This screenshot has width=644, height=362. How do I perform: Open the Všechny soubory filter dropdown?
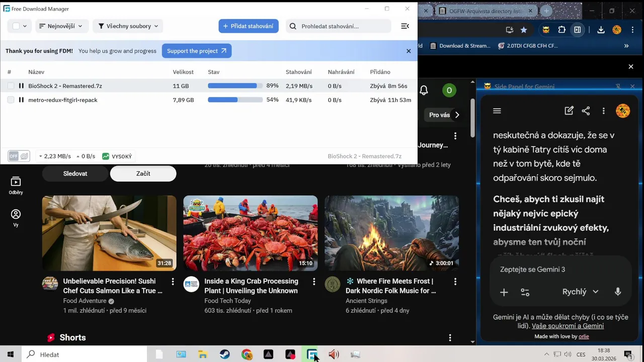point(128,26)
